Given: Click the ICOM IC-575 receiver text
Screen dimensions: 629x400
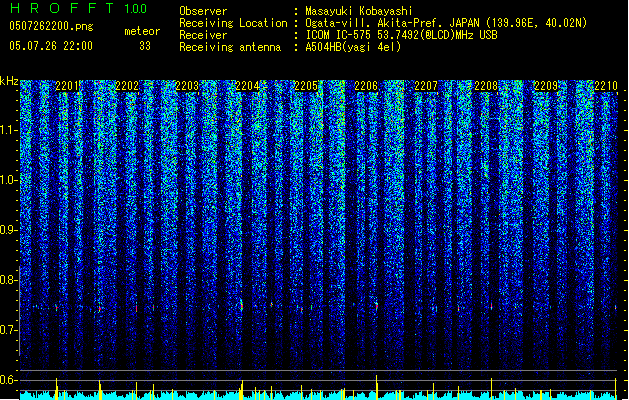Looking at the screenshot, I should 401,35.
